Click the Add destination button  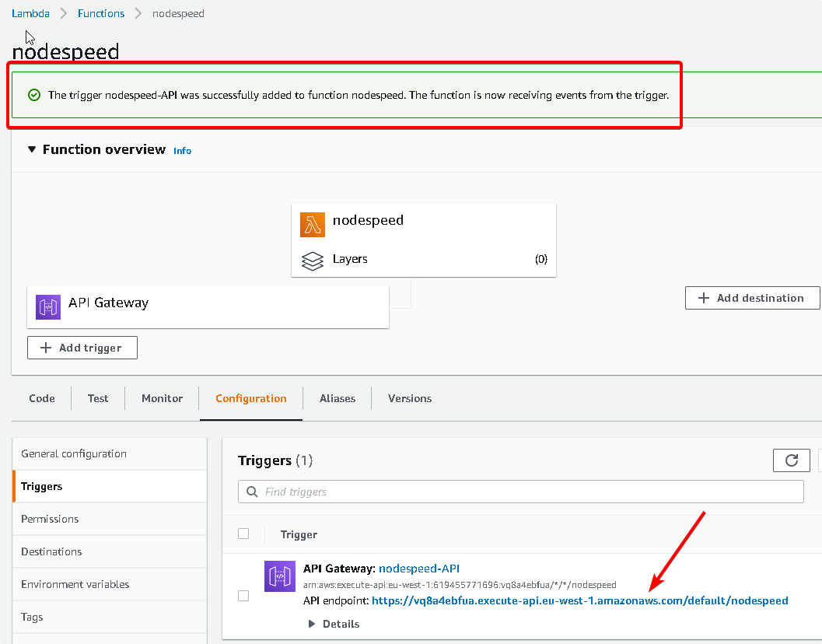coord(752,298)
